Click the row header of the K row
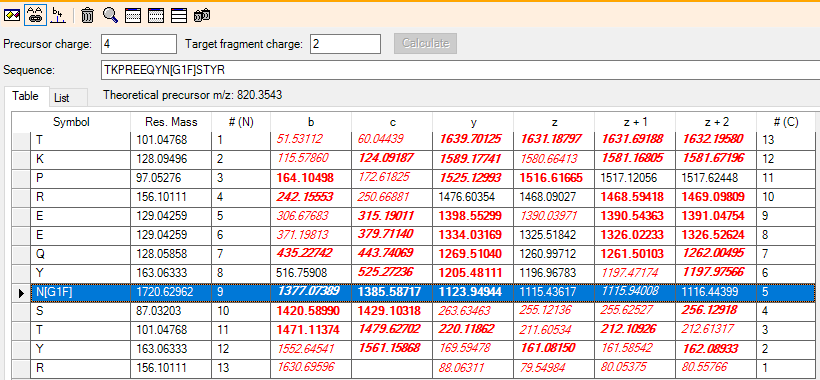The image size is (820, 380). [21, 159]
